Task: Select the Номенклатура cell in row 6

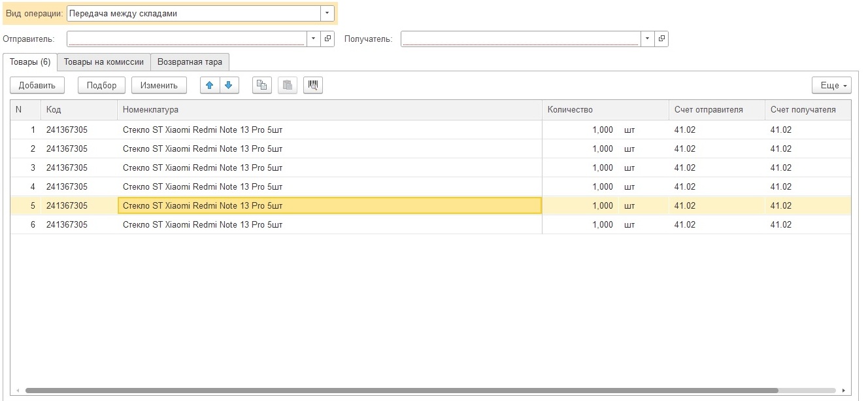Action: pyautogui.click(x=330, y=224)
